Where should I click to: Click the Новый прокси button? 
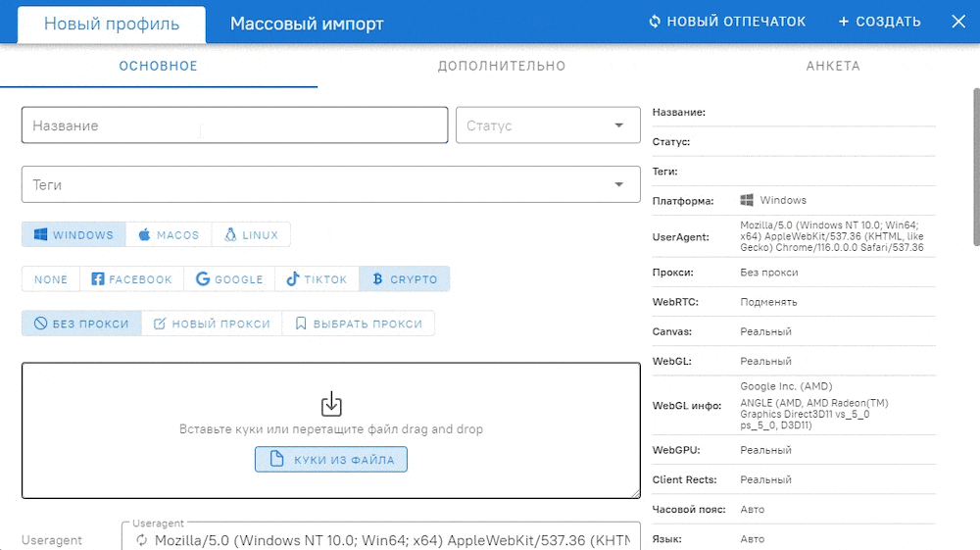point(212,324)
